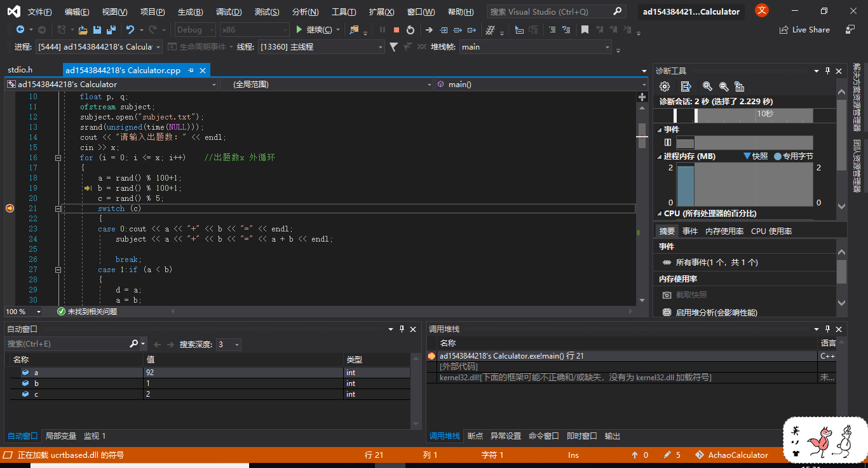The width and height of the screenshot is (868, 468).
Task: Collapse the for loop at line 16
Action: coord(58,158)
